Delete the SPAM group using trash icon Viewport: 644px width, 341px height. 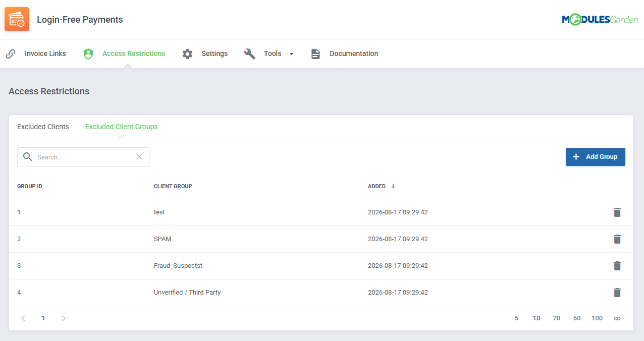coord(617,239)
